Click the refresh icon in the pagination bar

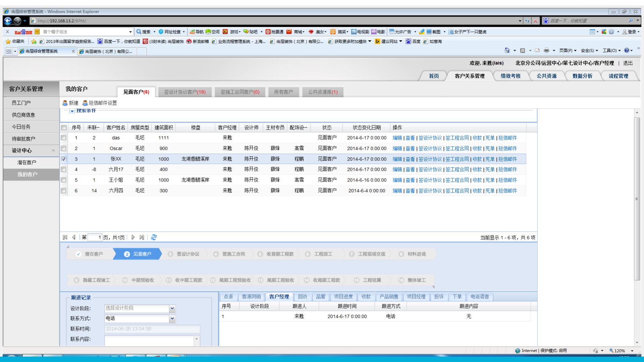pyautogui.click(x=154, y=237)
